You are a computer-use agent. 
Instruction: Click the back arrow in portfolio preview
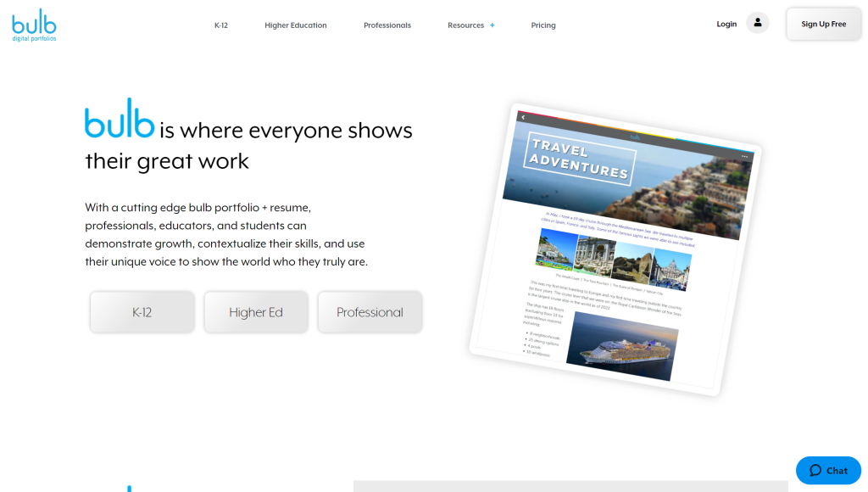click(x=523, y=117)
